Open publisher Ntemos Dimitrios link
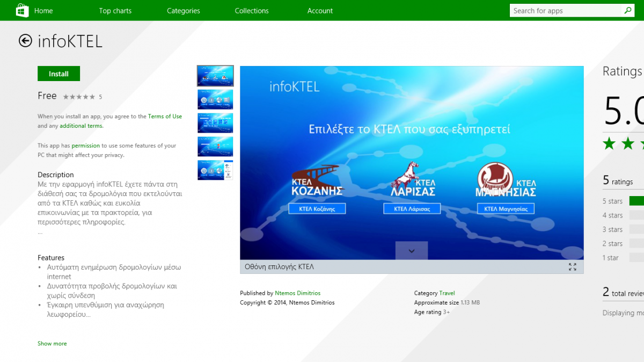The image size is (644, 362). click(x=297, y=293)
